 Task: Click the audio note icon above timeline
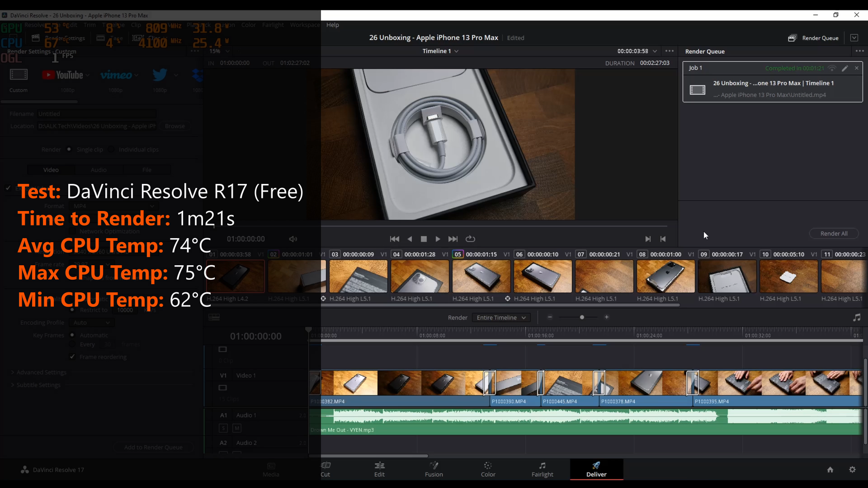click(857, 318)
